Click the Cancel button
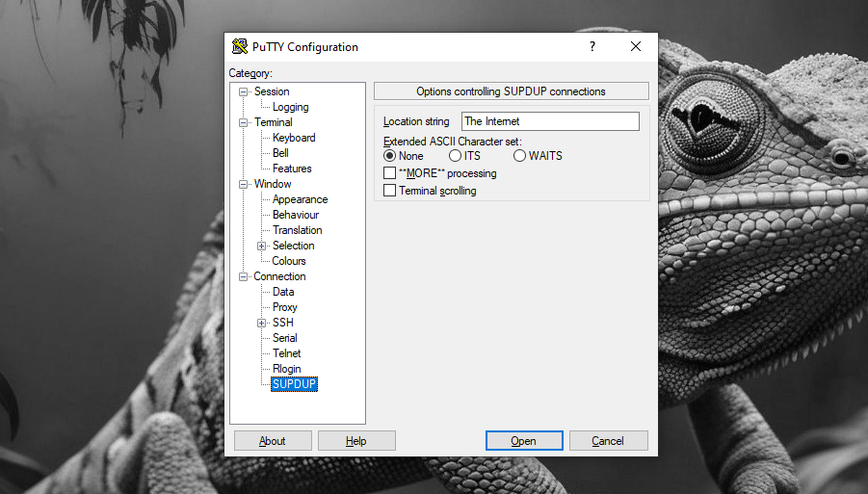868x494 pixels. 608,441
